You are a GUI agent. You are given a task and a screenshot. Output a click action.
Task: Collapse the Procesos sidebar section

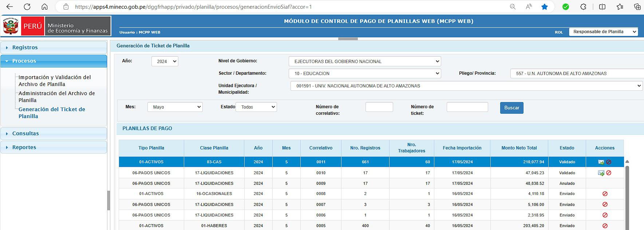(x=54, y=61)
